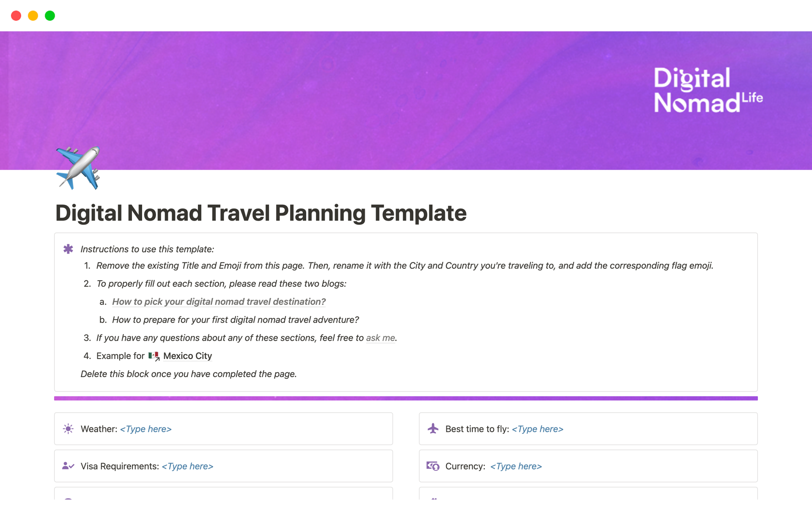812x508 pixels.
Task: Click the currency exchange icon
Action: click(433, 466)
